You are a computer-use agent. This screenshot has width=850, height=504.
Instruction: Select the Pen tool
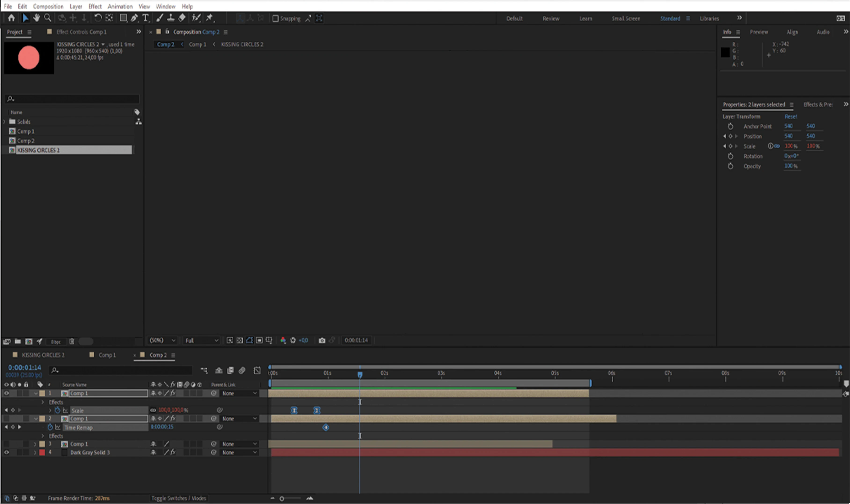pyautogui.click(x=134, y=18)
